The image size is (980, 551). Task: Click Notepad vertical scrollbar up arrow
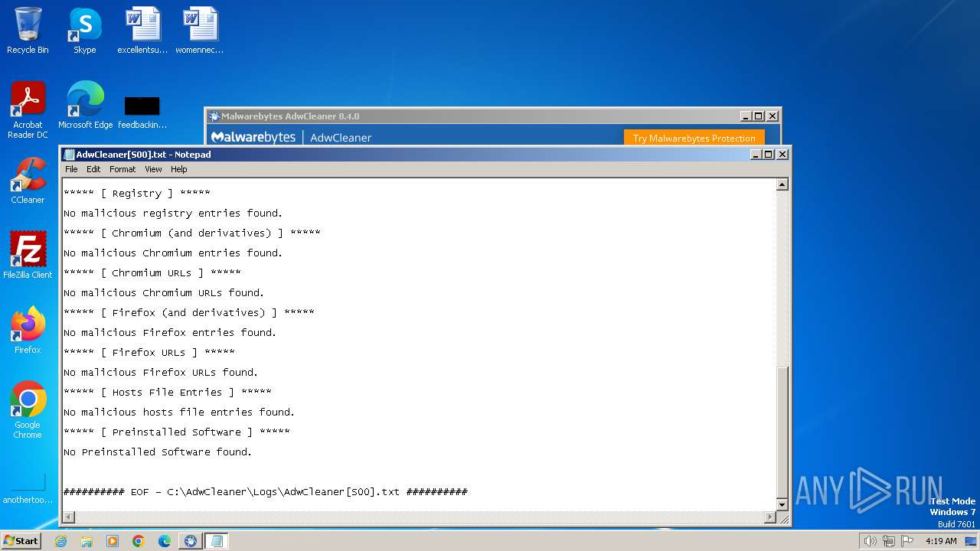(782, 184)
